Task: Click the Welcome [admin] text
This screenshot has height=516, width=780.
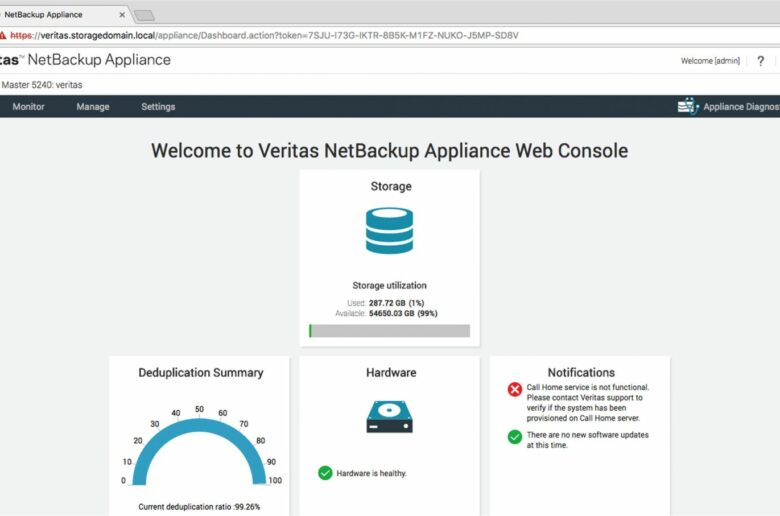Action: click(710, 61)
